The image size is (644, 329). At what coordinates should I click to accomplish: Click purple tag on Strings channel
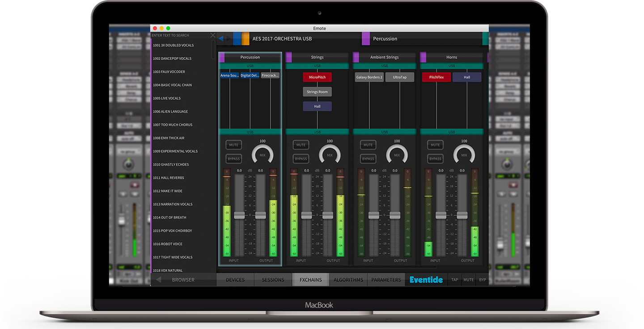tap(288, 57)
